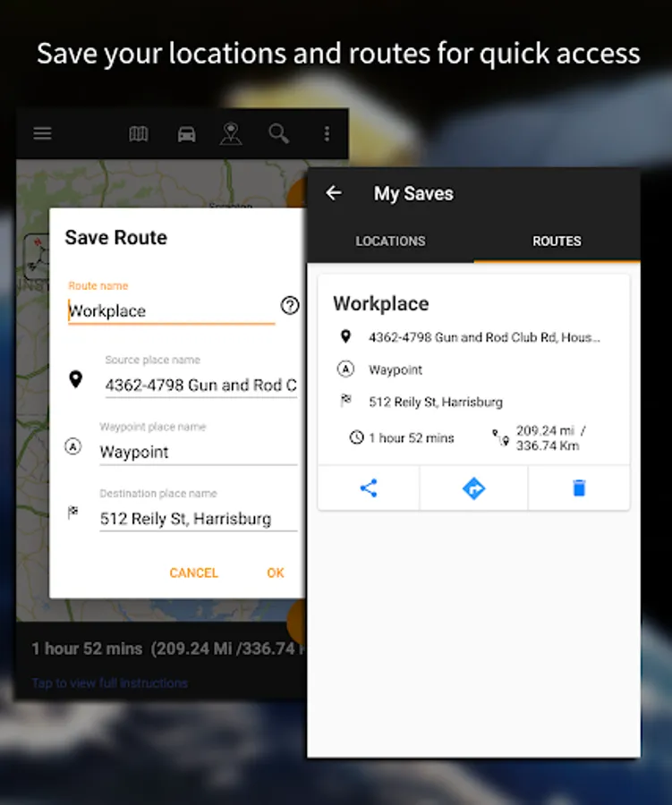Screen dimensions: 672x805
Task: Tap distance icon beside 209.24 mi
Action: pos(500,437)
